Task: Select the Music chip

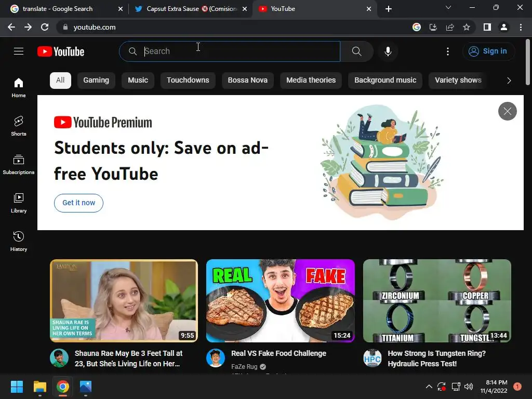Action: pos(138,81)
